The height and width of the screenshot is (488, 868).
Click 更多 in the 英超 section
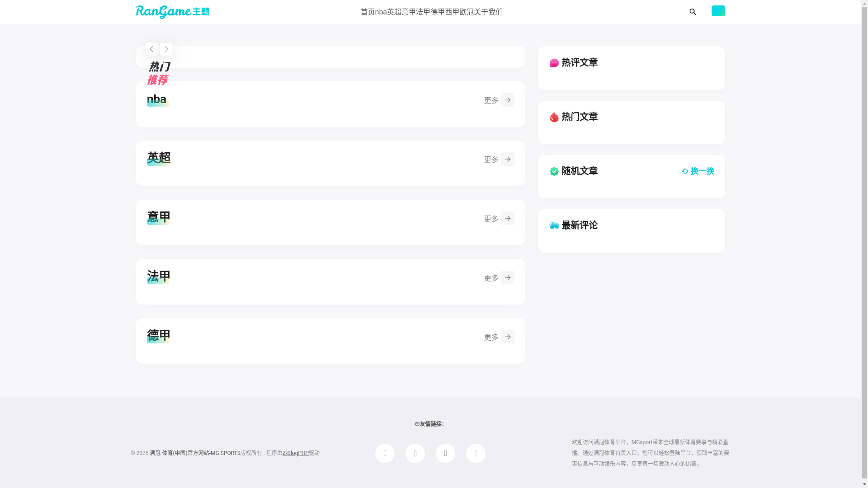click(x=491, y=160)
